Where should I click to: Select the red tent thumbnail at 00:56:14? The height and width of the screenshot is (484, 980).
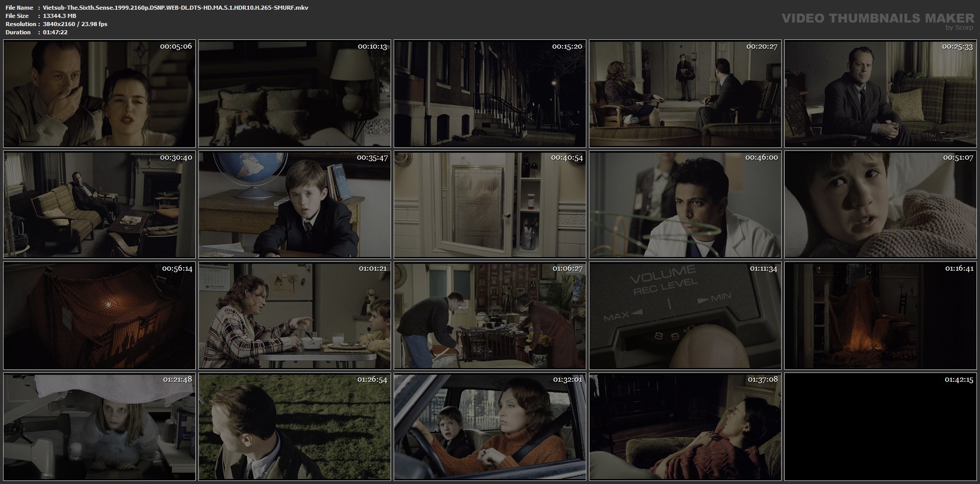pos(99,316)
